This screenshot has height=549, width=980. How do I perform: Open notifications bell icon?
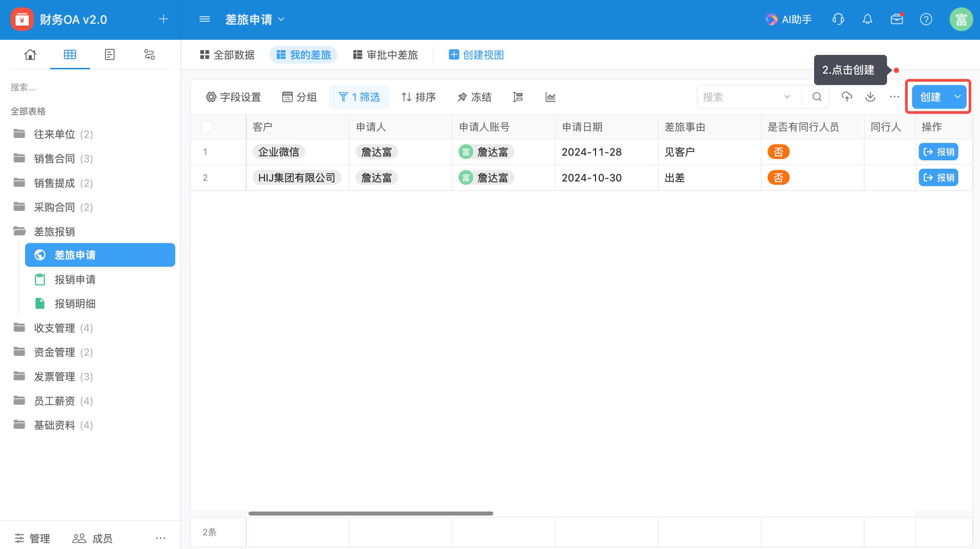[x=867, y=19]
